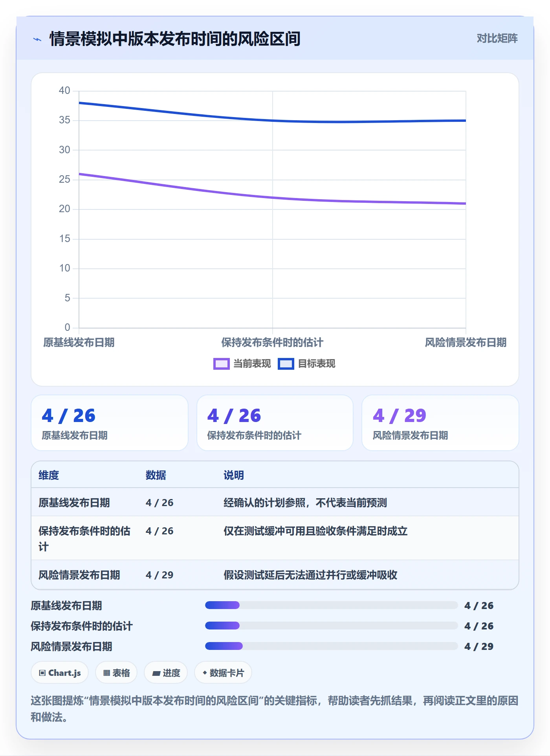The height and width of the screenshot is (756, 550).
Task: Click the 说明 column header
Action: (234, 475)
